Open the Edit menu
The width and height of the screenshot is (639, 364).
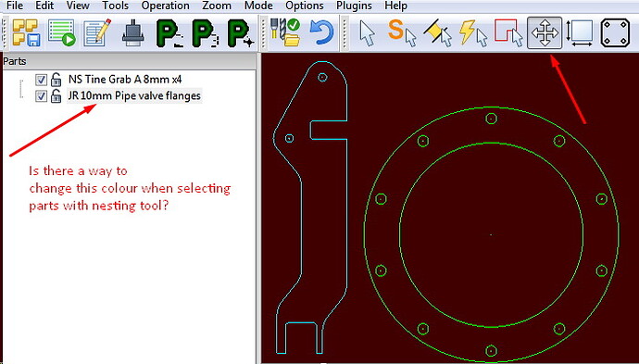(44, 6)
